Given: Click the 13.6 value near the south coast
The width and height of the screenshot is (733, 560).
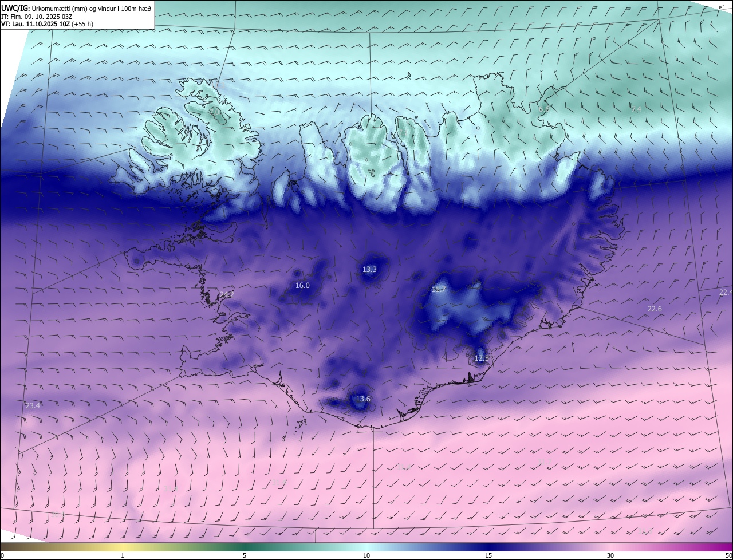Looking at the screenshot, I should [x=363, y=399].
